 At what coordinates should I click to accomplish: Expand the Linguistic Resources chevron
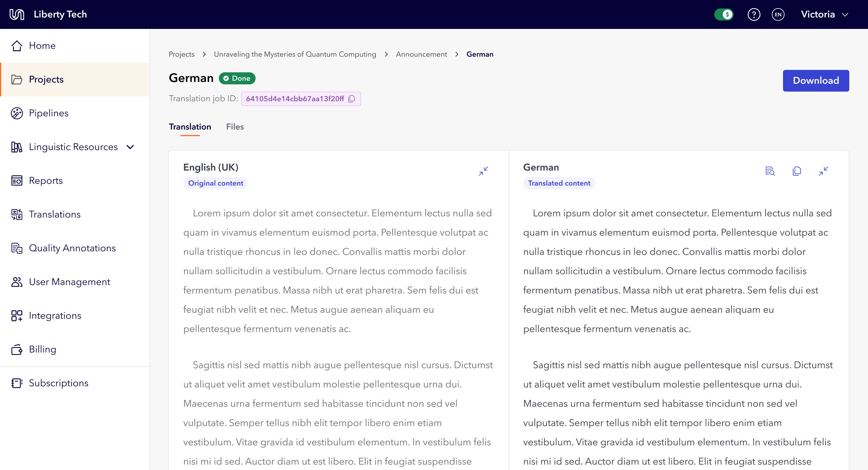click(131, 147)
